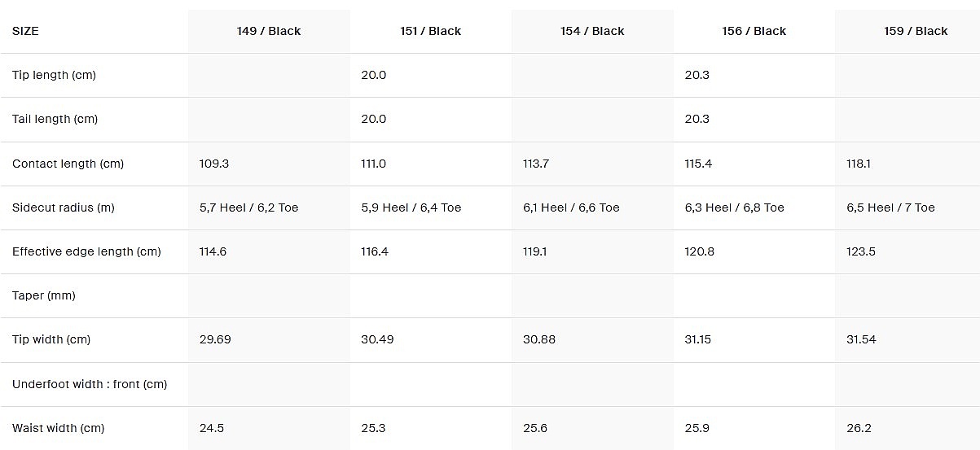Click the Waist width (cm) row label
980x450 pixels.
pos(58,428)
